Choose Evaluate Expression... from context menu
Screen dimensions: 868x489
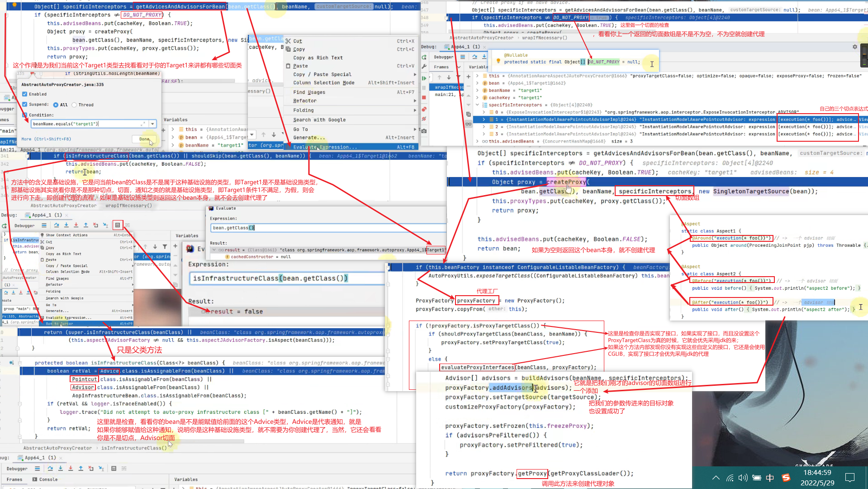click(325, 147)
